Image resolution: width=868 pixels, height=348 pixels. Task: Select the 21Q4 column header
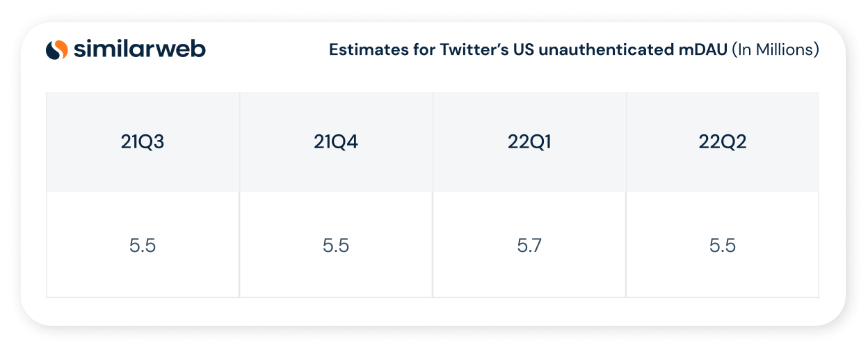click(336, 142)
